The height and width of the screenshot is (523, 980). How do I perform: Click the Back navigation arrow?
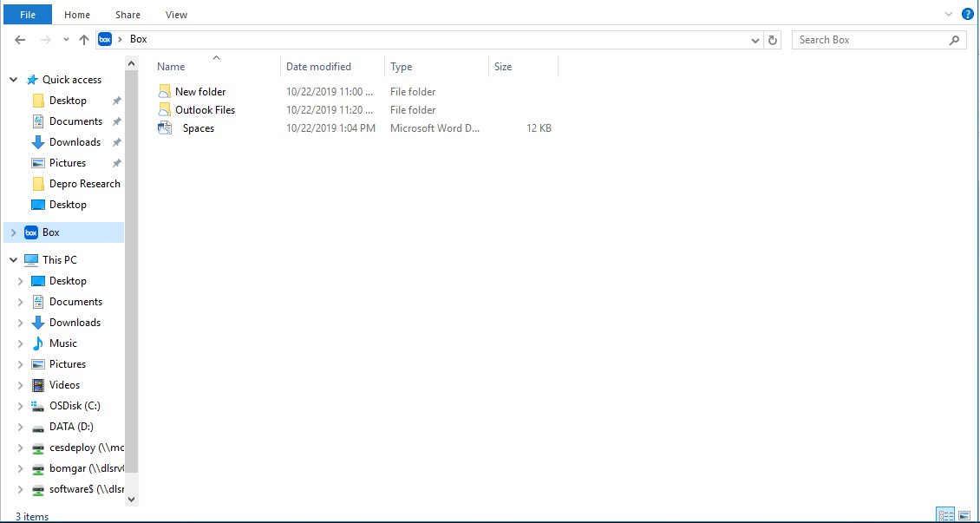[20, 40]
